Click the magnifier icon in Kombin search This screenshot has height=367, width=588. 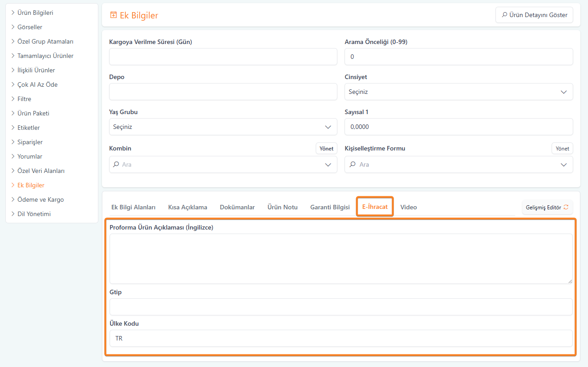coord(116,164)
